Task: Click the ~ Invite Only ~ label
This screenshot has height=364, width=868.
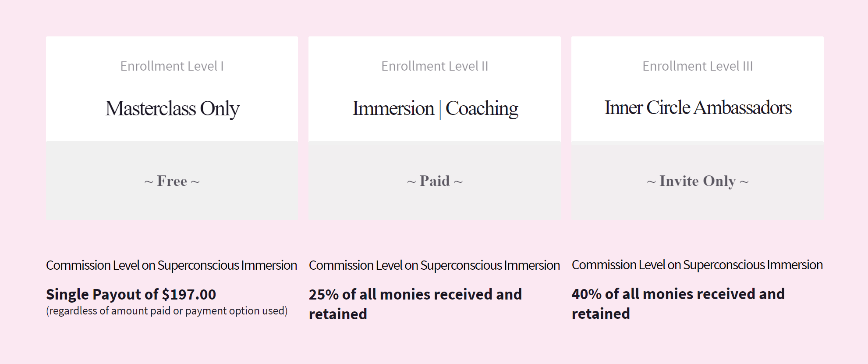Action: point(698,181)
